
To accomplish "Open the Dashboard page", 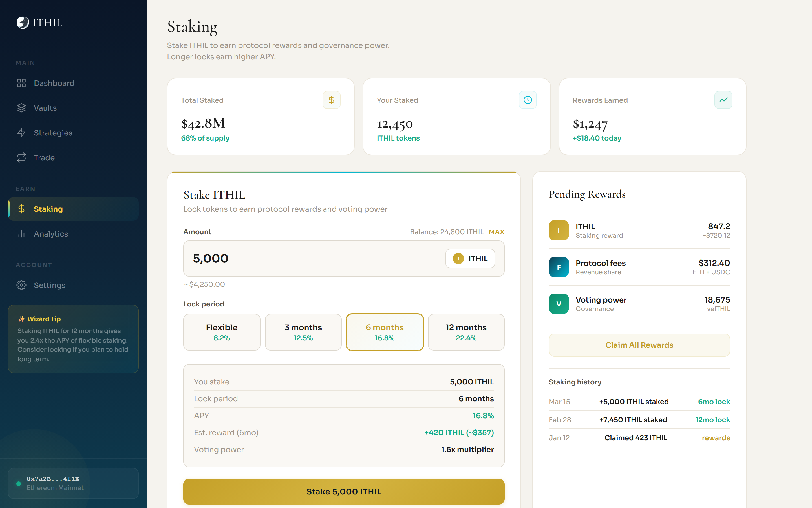I will point(73,83).
